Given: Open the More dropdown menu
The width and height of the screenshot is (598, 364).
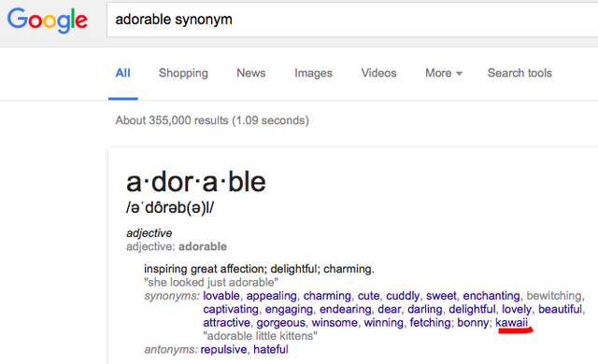Looking at the screenshot, I should pyautogui.click(x=444, y=73).
